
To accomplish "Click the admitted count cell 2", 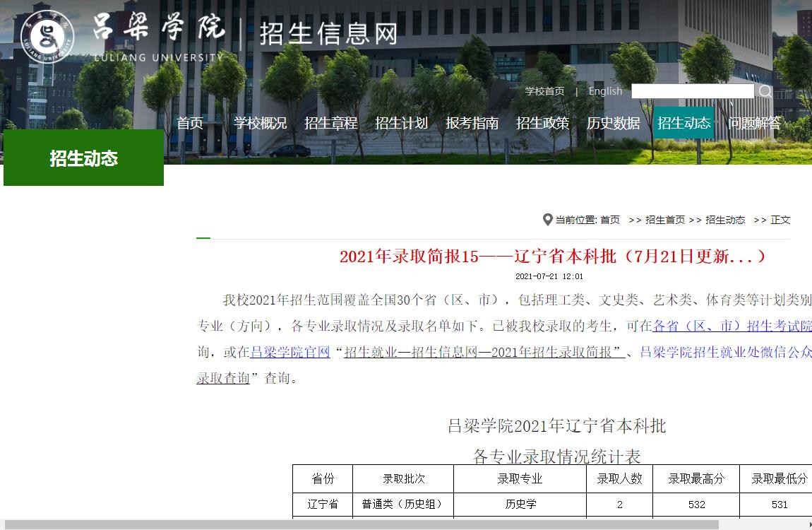I will tap(619, 504).
